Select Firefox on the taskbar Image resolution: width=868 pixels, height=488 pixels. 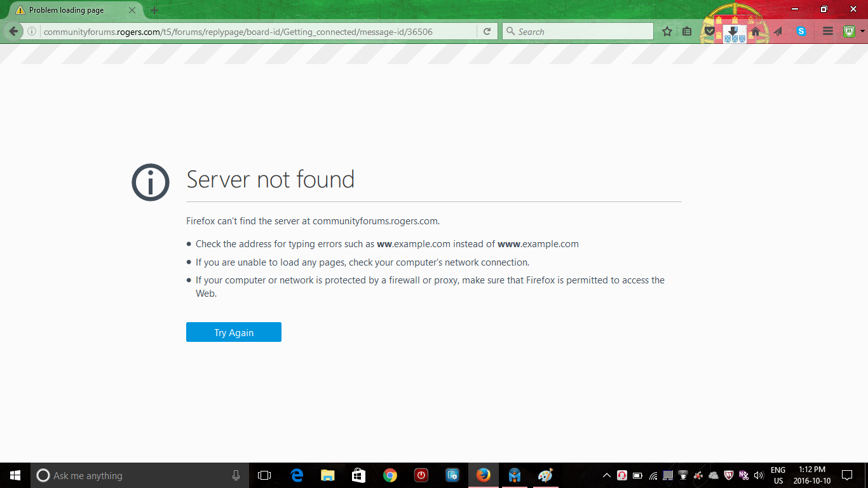click(x=484, y=475)
